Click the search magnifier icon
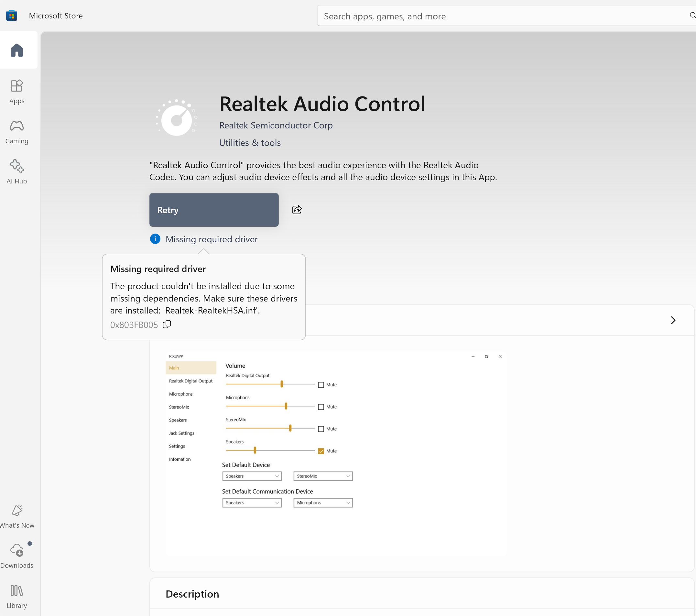Image resolution: width=696 pixels, height=616 pixels. (x=692, y=15)
